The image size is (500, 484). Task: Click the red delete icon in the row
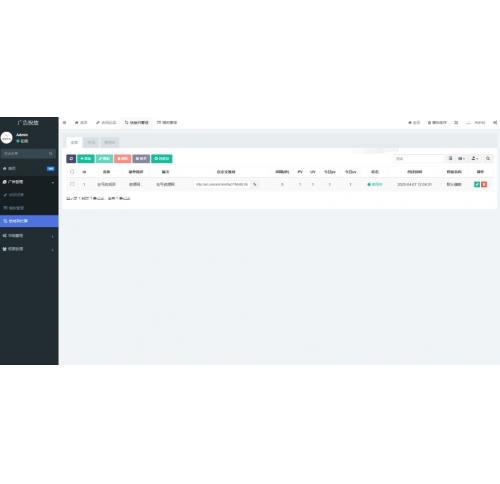tap(484, 184)
